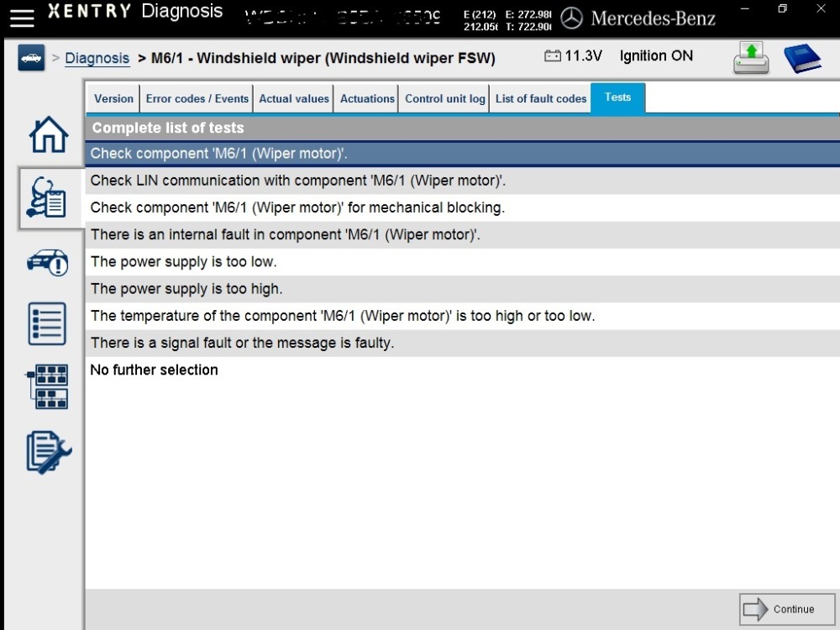Click the Mercedes-Benz star logo
This screenshot has height=630, width=840.
[x=571, y=18]
